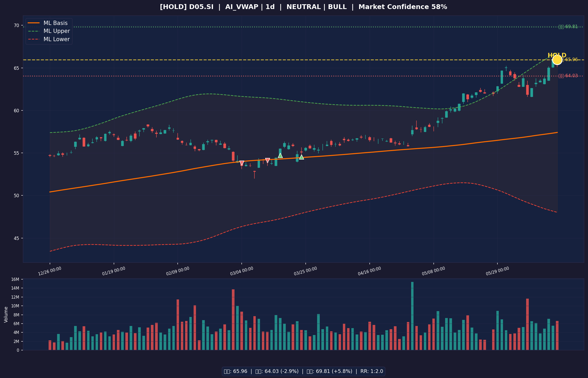Click the 12/26 00:00 date label
This screenshot has width=588, height=378.
click(x=50, y=271)
